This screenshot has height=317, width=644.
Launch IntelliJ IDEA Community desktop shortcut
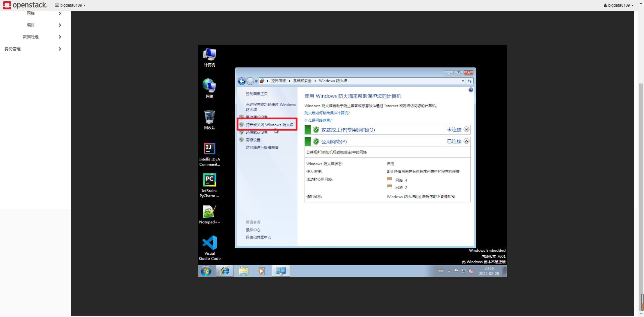(x=210, y=154)
